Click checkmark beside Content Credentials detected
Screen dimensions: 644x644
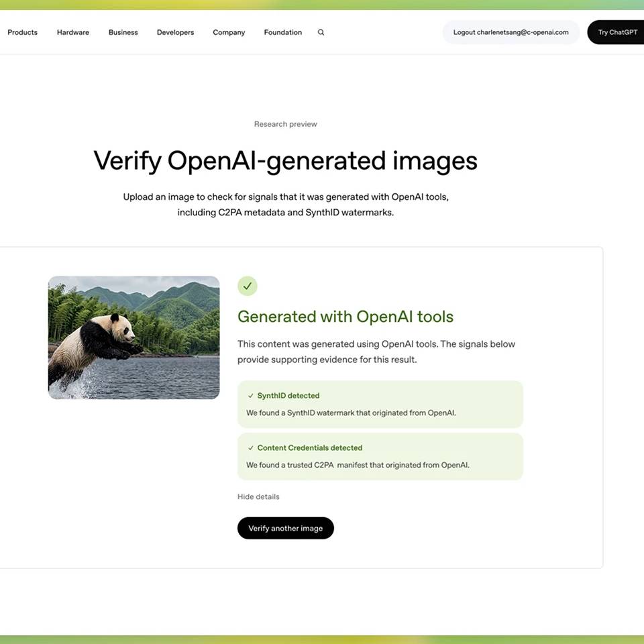point(250,448)
